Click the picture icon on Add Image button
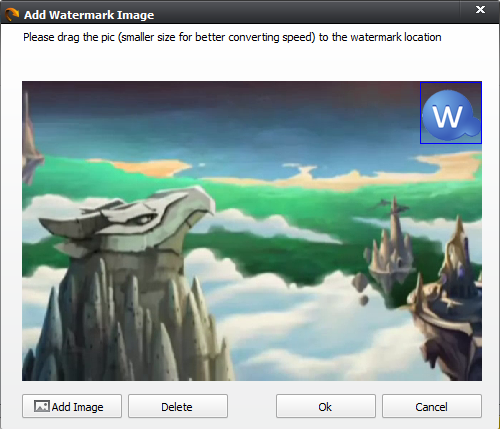 point(42,406)
